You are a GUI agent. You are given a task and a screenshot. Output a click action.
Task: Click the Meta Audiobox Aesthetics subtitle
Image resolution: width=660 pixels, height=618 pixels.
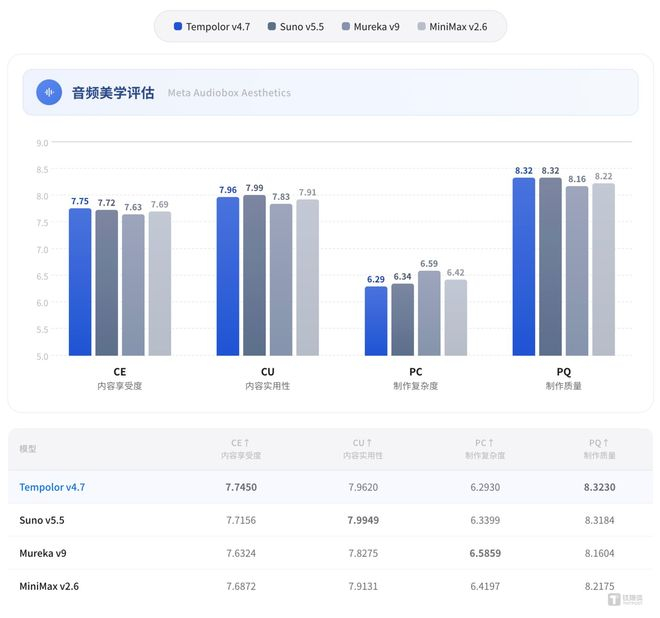(229, 93)
